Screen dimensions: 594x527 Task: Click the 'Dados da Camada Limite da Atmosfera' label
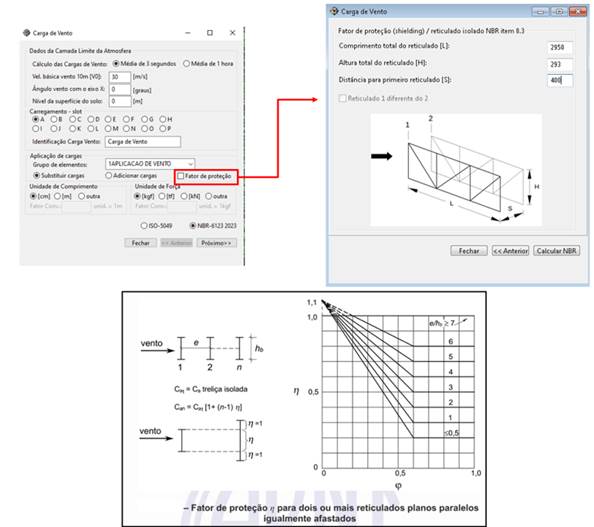tap(80, 51)
